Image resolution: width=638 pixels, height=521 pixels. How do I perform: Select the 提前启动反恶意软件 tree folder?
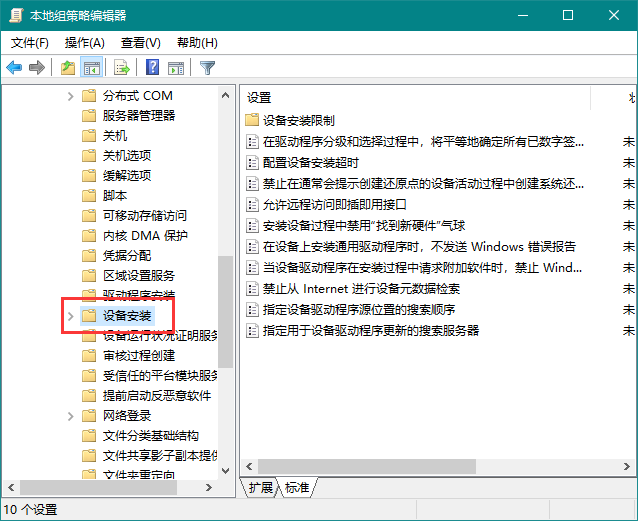pyautogui.click(x=157, y=395)
